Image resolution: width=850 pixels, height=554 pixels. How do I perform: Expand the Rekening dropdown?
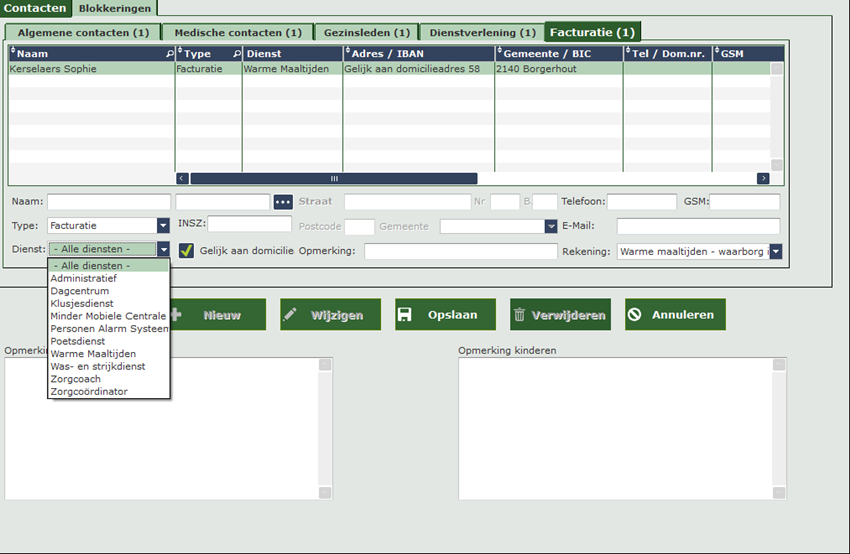(x=775, y=252)
